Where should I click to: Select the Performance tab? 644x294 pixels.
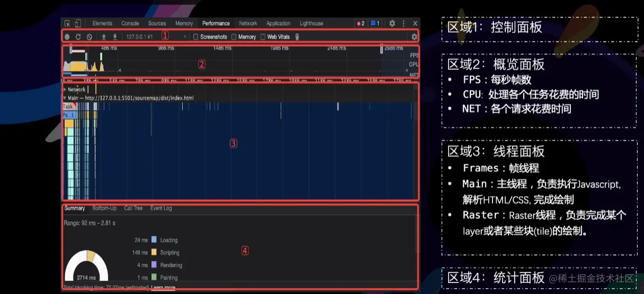pos(216,23)
